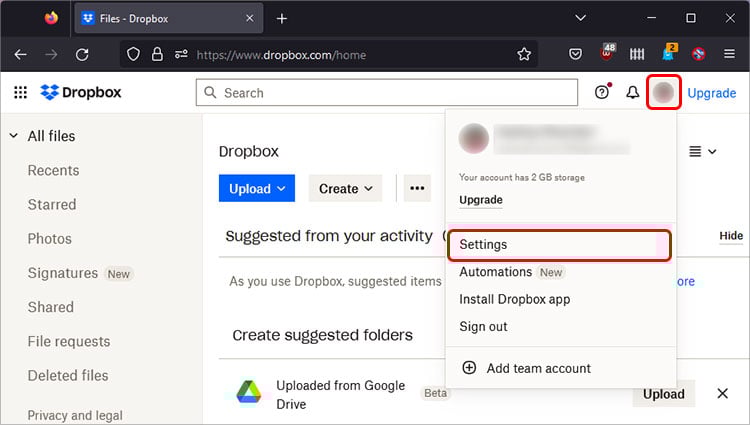Screen dimensions: 750x425
Task: Click Upload for Google Drive suggestion
Action: tap(663, 394)
